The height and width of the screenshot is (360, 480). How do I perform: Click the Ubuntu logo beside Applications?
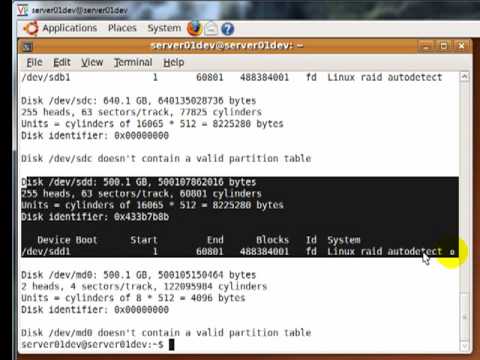(x=31, y=28)
